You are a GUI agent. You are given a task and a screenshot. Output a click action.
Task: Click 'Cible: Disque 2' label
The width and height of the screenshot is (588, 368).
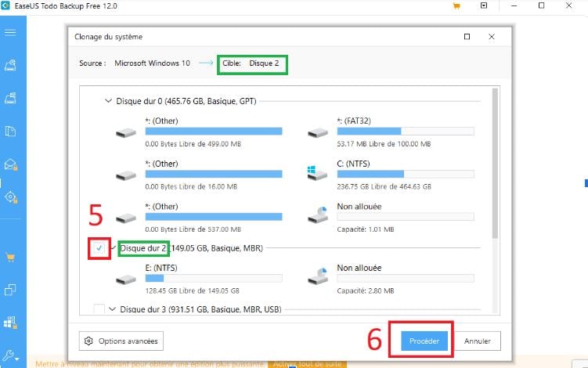251,63
